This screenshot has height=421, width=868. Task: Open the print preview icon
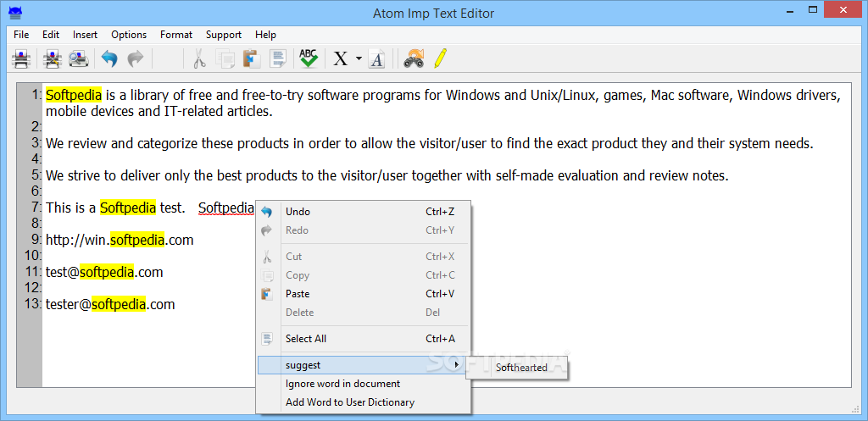79,58
